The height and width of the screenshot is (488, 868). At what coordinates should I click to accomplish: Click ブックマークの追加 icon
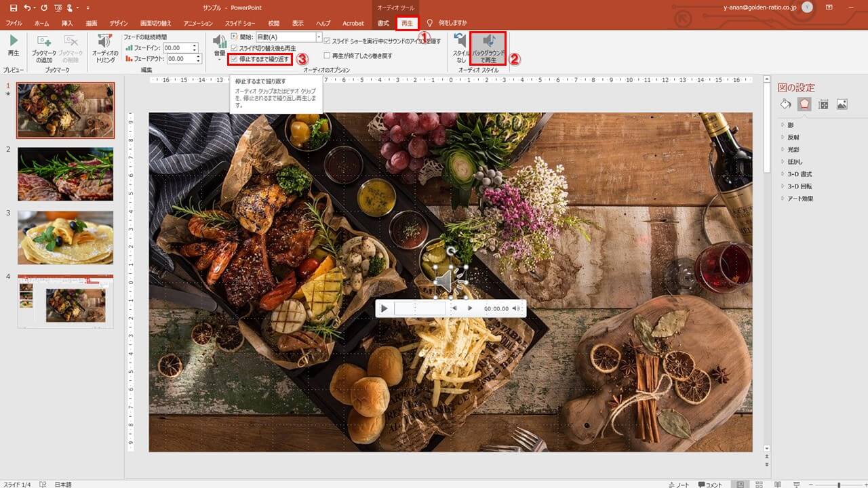point(44,42)
